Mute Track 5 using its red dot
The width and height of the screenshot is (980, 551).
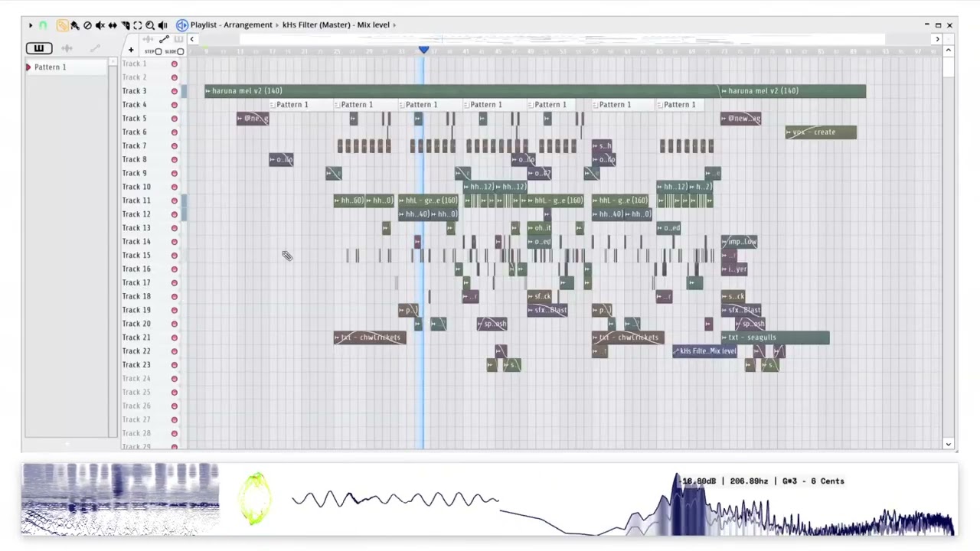(175, 119)
